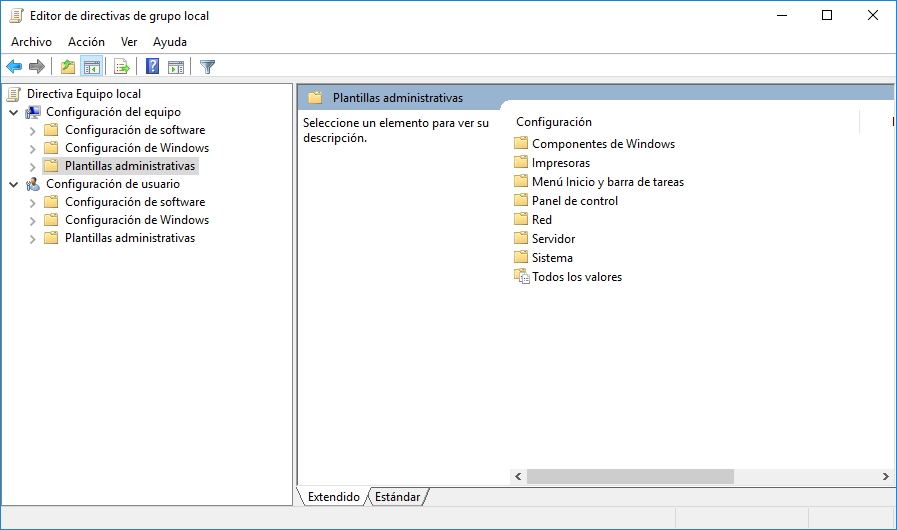Click the Directiva Equipo local scroll icon
Viewport: 897px width, 530px height.
point(14,94)
